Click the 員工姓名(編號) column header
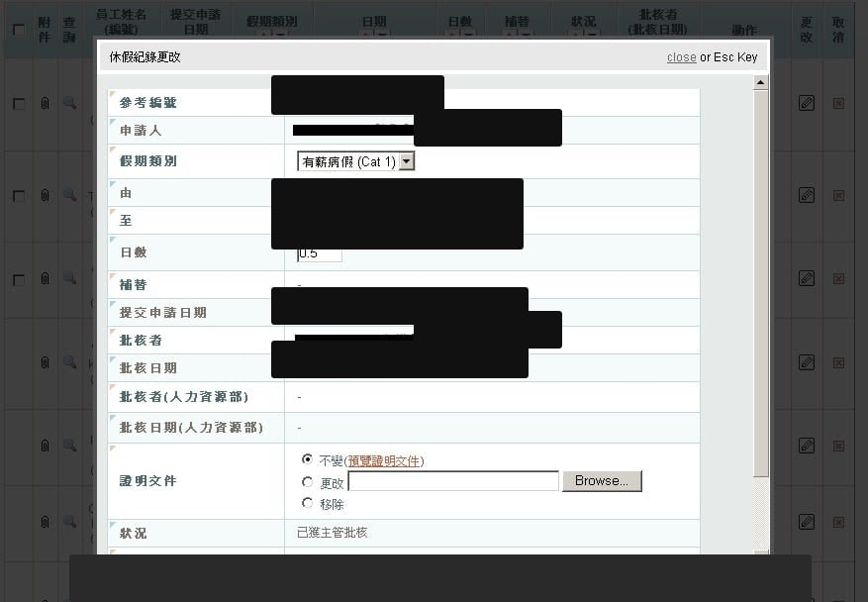 tap(121, 22)
